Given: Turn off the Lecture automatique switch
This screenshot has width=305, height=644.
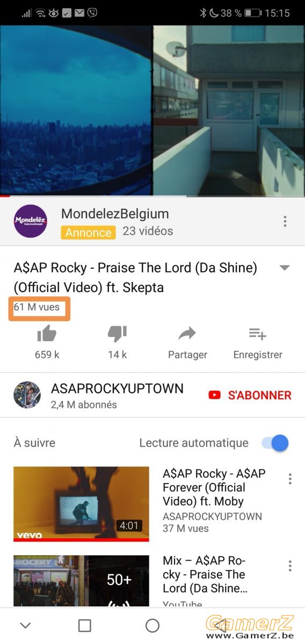Looking at the screenshot, I should pos(275,443).
